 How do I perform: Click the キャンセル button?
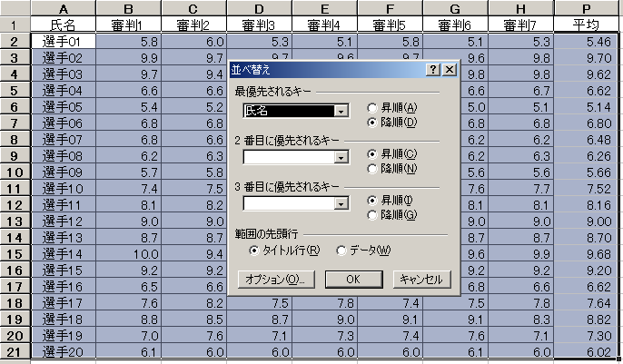(422, 280)
